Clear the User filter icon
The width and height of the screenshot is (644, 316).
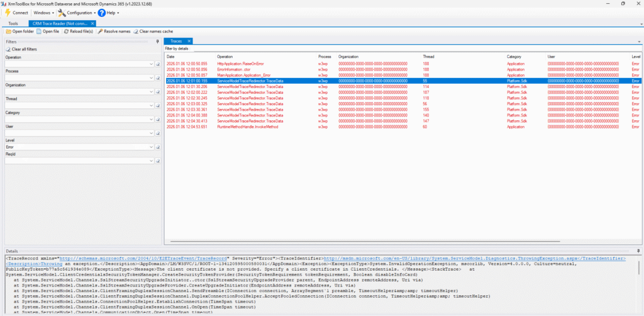158,133
